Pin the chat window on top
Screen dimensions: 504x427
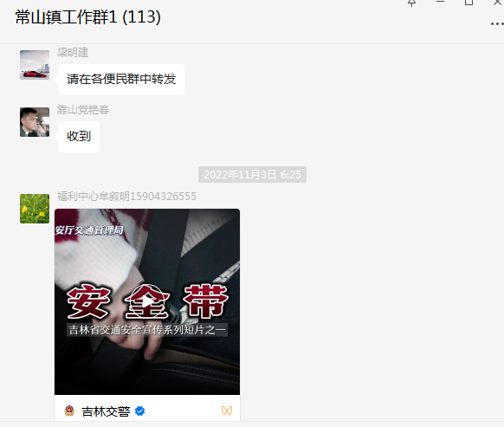411,3
